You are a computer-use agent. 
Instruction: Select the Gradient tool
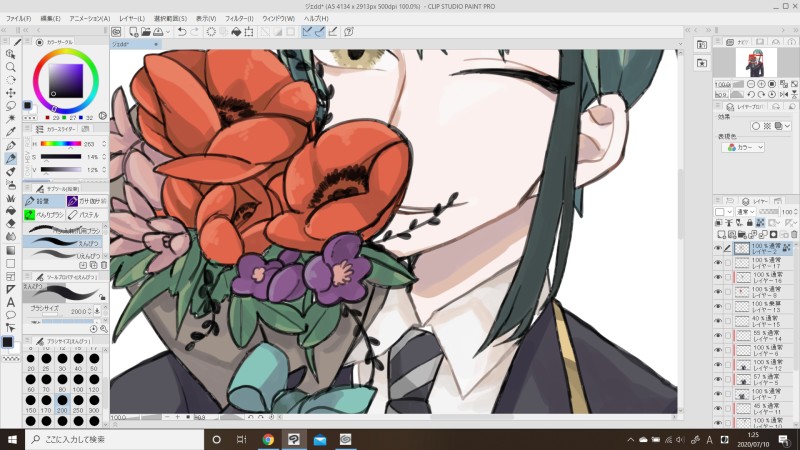tap(10, 250)
